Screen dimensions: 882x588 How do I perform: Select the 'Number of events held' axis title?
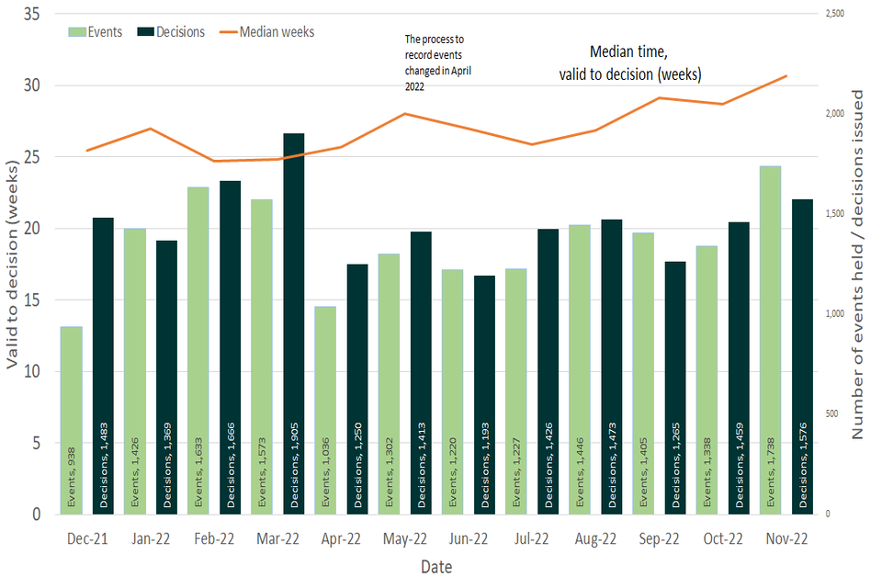point(860,265)
